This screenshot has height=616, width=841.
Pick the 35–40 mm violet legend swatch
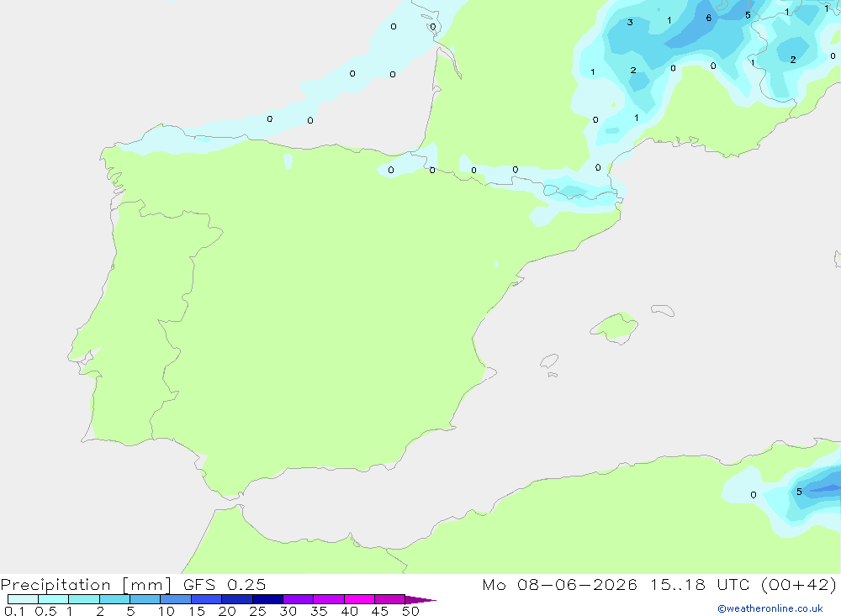tap(328, 599)
